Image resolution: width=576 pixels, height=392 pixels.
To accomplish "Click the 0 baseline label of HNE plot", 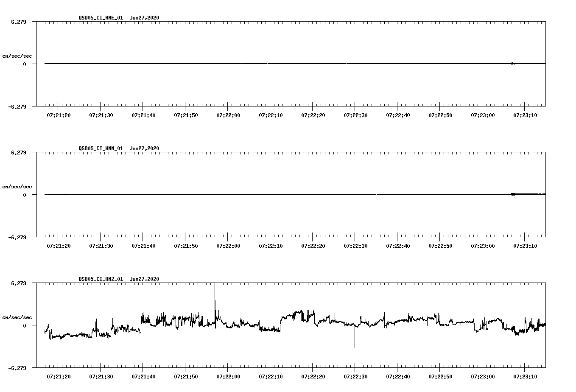I will coord(25,64).
